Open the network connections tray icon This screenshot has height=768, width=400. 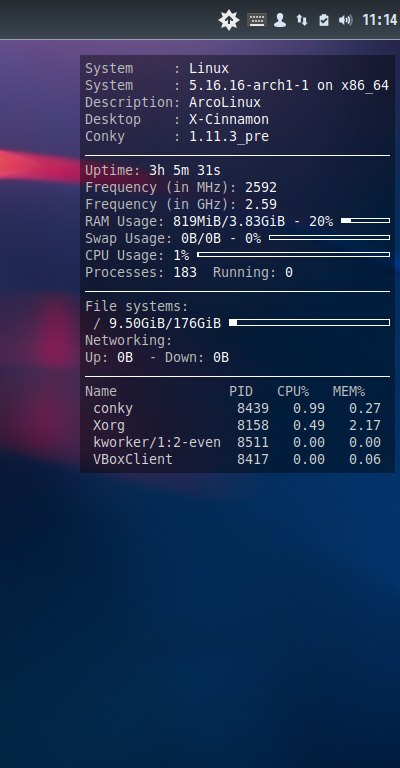tap(302, 20)
